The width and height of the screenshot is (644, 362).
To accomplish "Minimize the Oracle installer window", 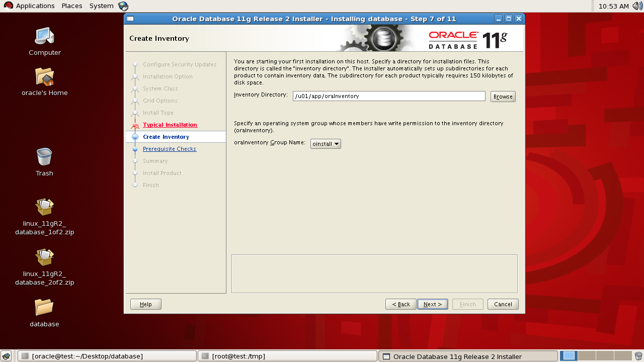I will [x=499, y=19].
